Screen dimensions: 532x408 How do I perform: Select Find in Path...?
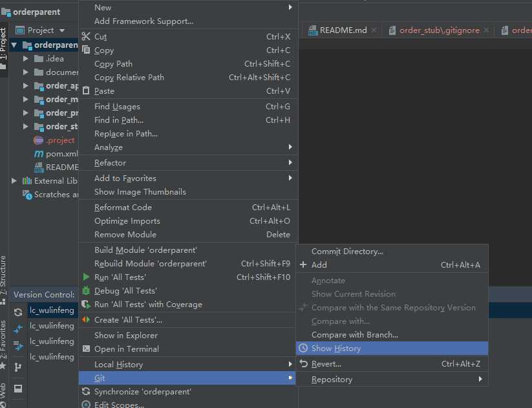point(188,120)
